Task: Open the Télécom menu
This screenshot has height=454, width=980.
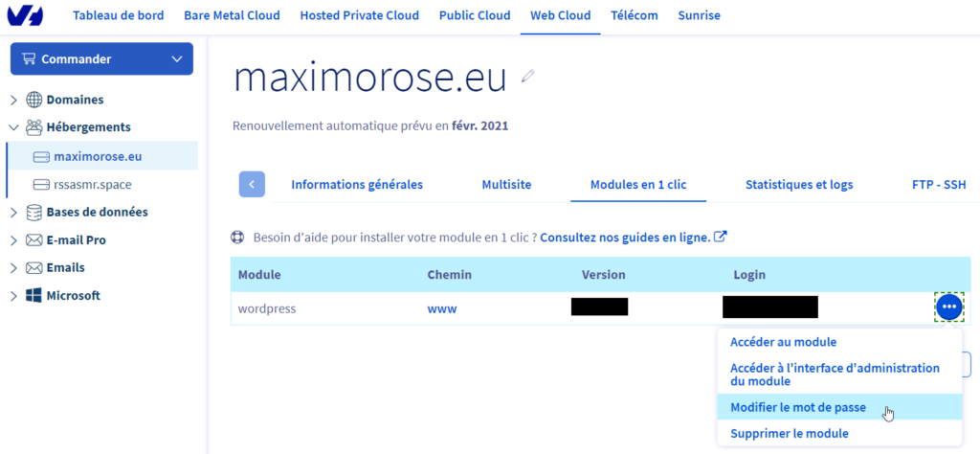Action: click(x=634, y=15)
